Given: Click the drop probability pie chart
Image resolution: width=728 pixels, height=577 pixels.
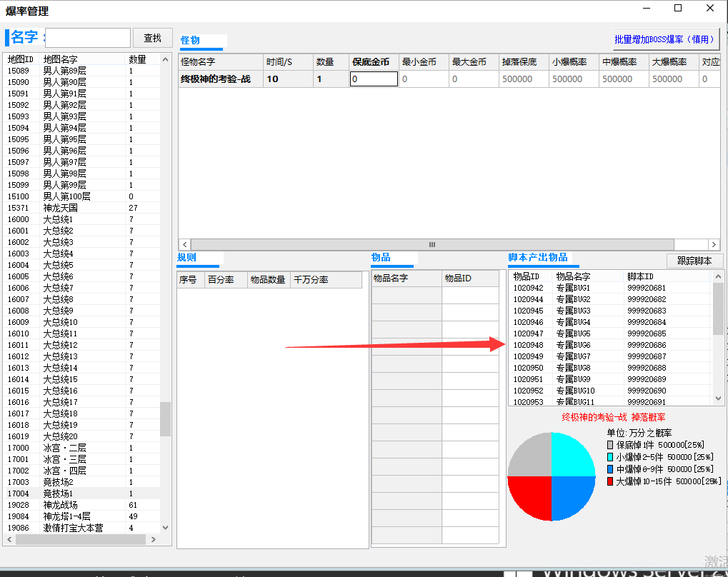Looking at the screenshot, I should (x=552, y=476).
